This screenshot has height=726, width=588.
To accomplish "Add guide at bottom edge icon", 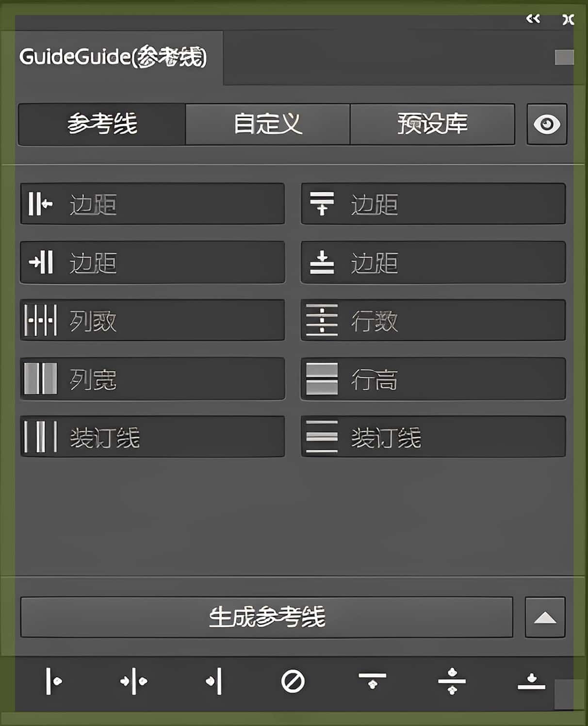I will (x=531, y=681).
